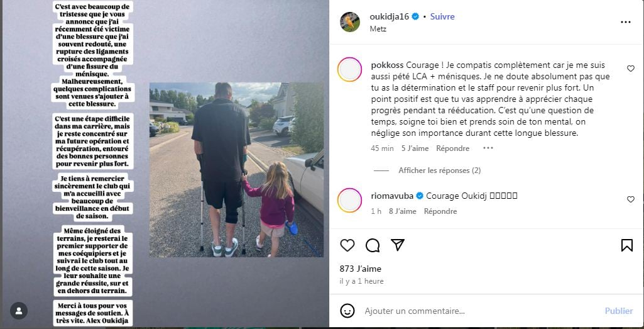Show tagged people on the photo
This screenshot has width=644, height=329.
click(x=19, y=311)
